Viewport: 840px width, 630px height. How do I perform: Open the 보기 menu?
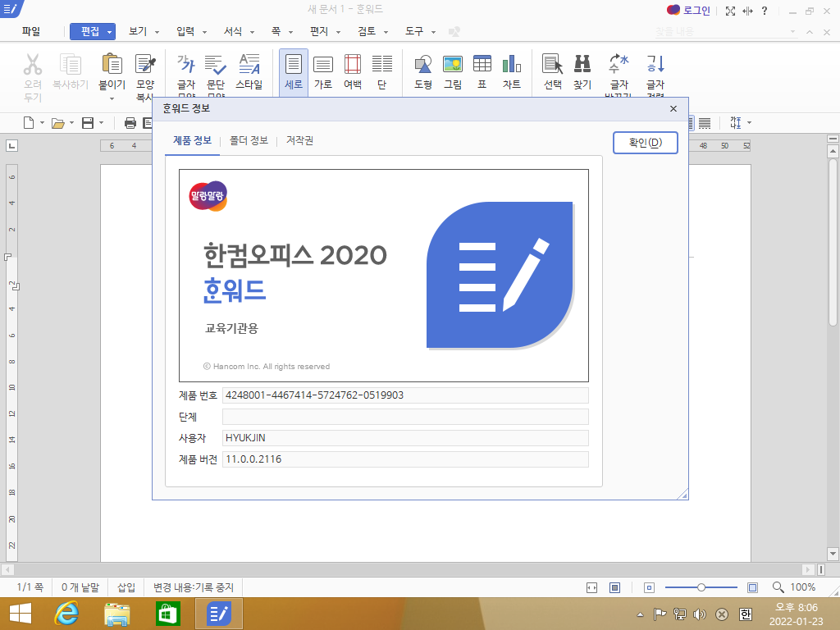pos(138,32)
